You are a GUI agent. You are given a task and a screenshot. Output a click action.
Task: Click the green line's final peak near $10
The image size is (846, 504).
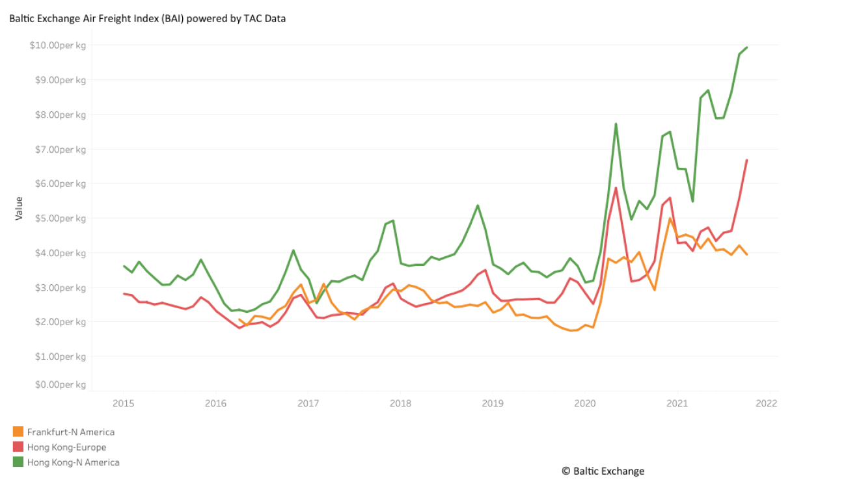[x=746, y=47]
